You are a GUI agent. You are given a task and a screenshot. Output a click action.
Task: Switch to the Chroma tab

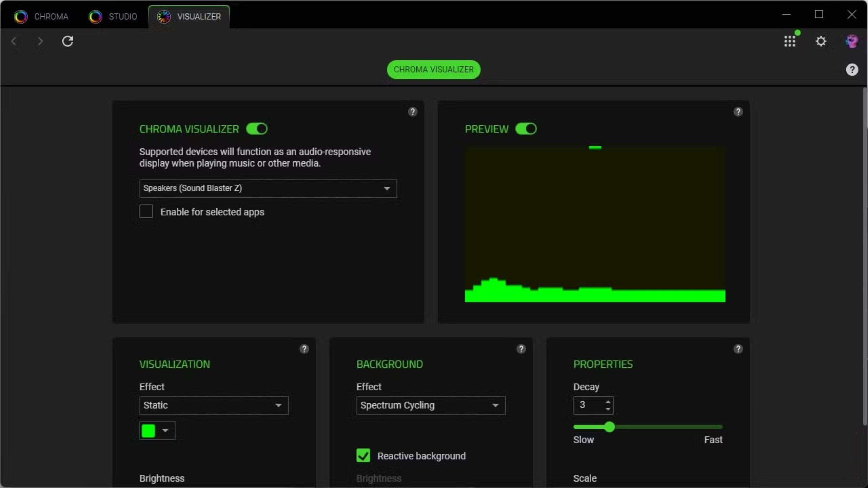tap(41, 16)
